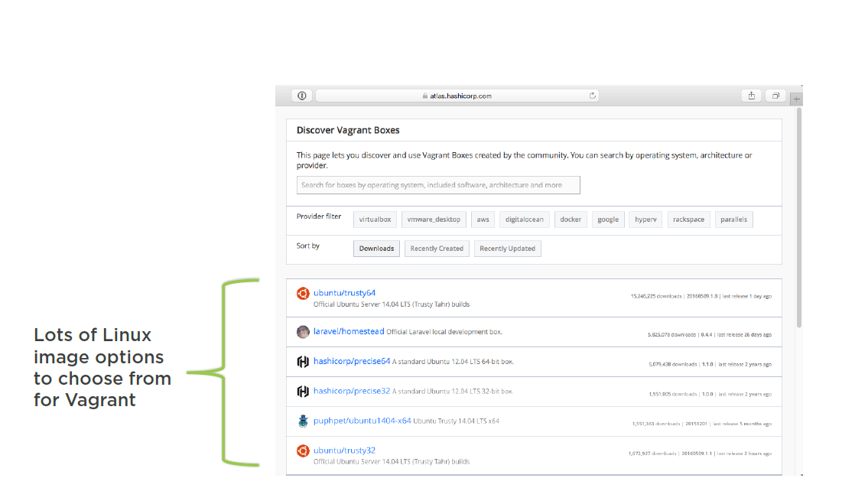Image resolution: width=868 pixels, height=488 pixels.
Task: Click the search for boxes input field
Action: 438,185
